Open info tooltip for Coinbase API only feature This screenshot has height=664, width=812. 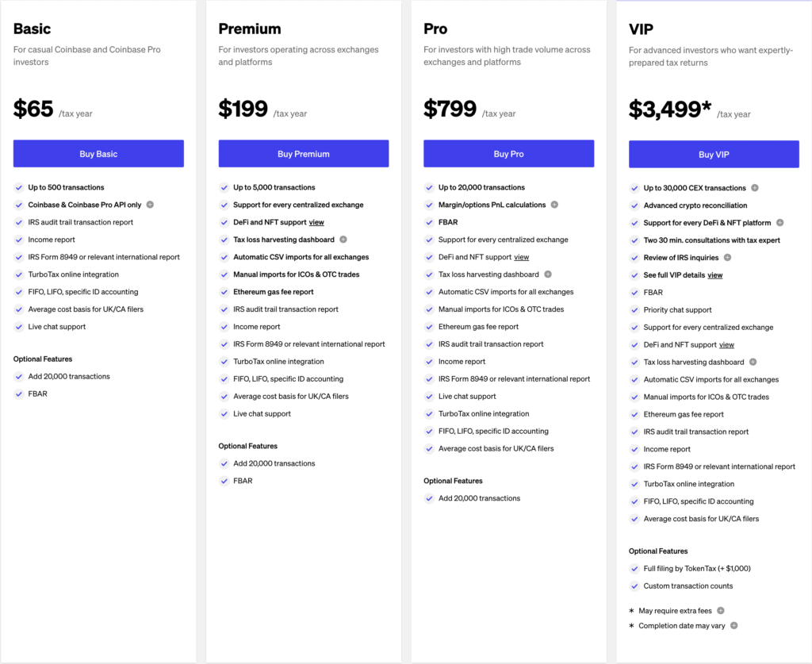(150, 205)
